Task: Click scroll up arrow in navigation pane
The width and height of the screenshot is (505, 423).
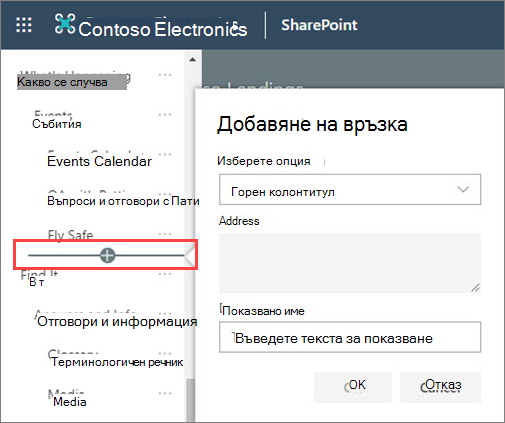Action: tap(192, 60)
